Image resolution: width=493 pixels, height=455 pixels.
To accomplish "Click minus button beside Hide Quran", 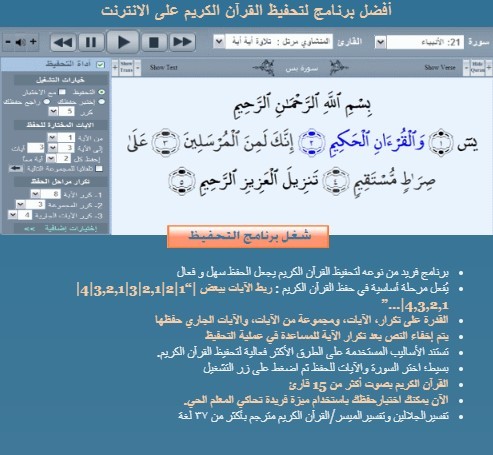I will 466,68.
